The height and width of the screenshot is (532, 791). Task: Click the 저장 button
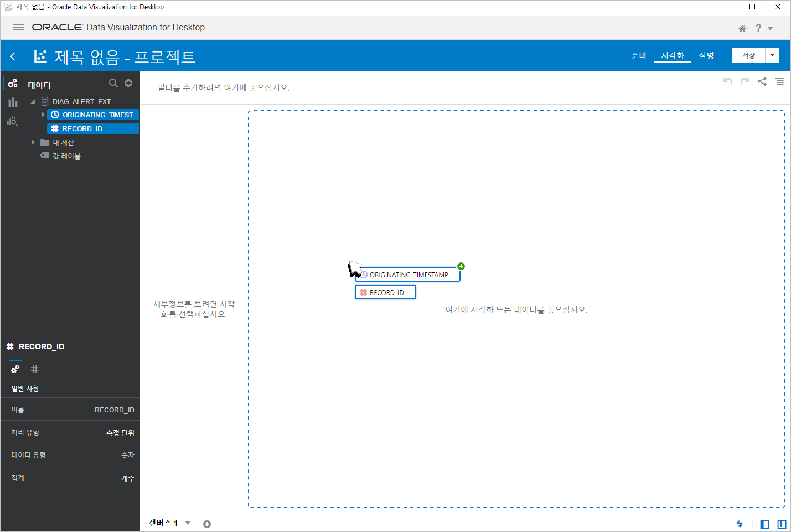pyautogui.click(x=748, y=55)
